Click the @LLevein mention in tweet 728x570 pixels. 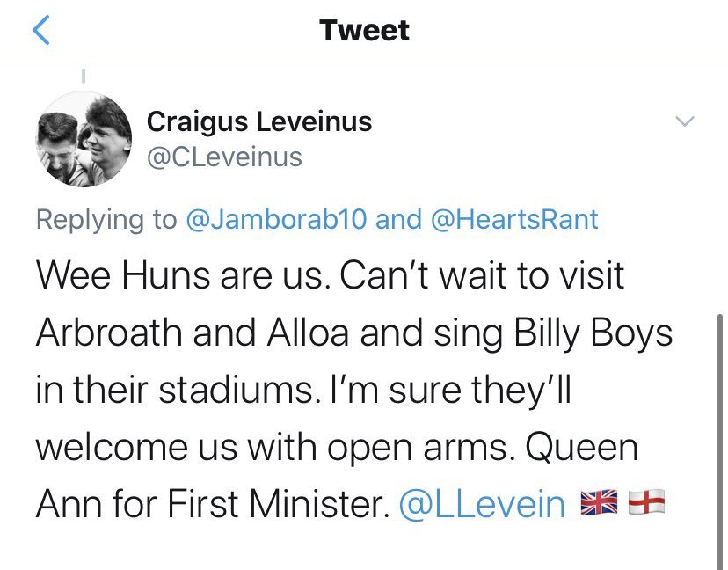[482, 504]
